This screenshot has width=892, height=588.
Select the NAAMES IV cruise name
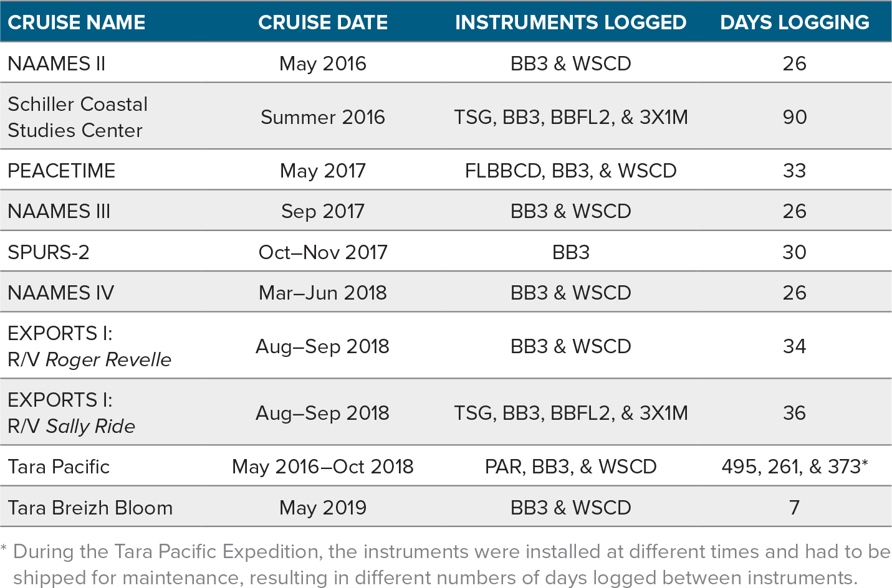(60, 293)
